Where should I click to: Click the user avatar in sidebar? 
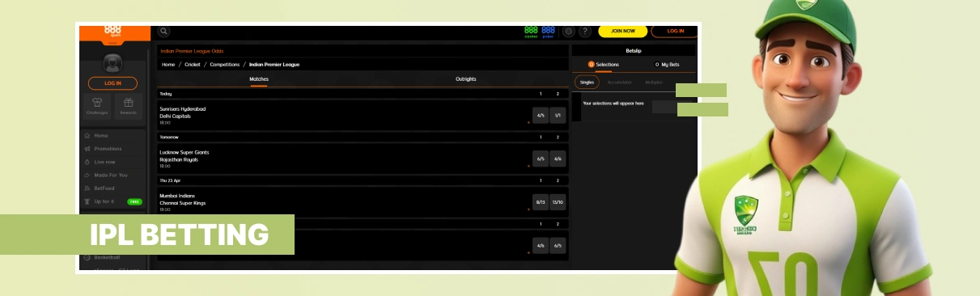click(112, 63)
